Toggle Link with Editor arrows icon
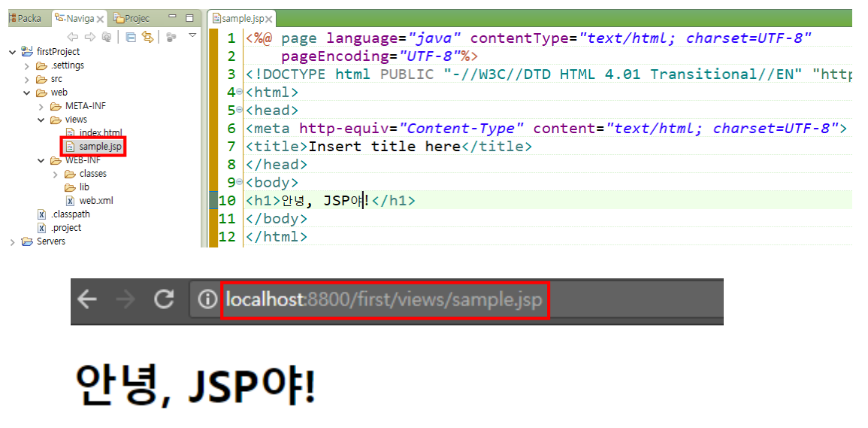Viewport: 868px width, 428px height. coord(147,37)
